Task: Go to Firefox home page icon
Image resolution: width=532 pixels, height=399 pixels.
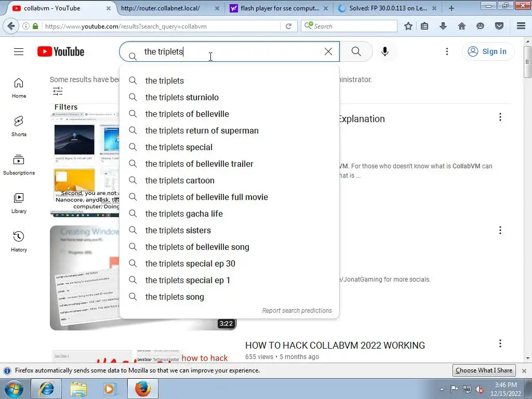Action: [462, 26]
